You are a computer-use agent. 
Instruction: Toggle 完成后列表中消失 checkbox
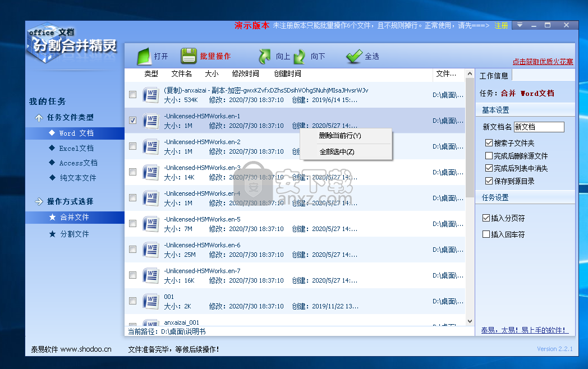[x=489, y=168]
